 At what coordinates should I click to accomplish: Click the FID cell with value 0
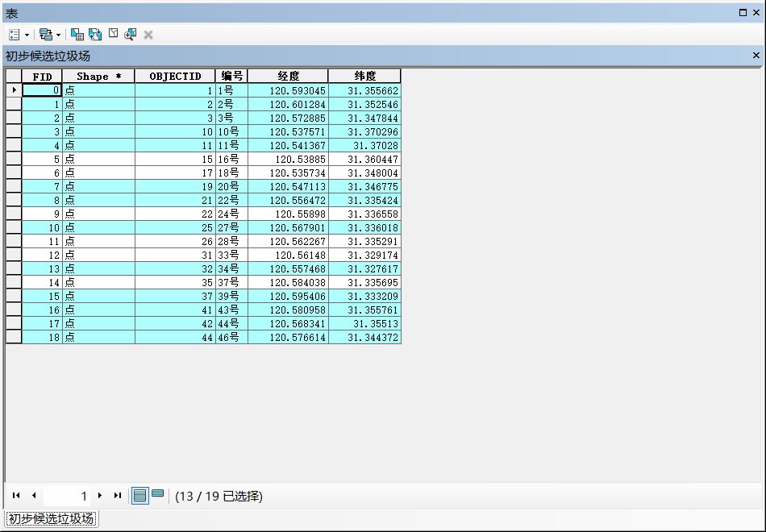coord(42,90)
